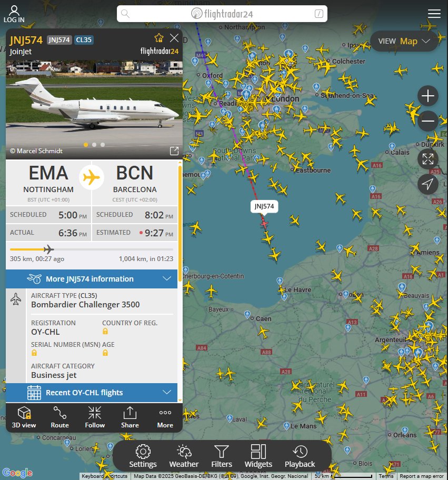Share this flight
Viewport: 448px width, 480px height.
pyautogui.click(x=130, y=417)
